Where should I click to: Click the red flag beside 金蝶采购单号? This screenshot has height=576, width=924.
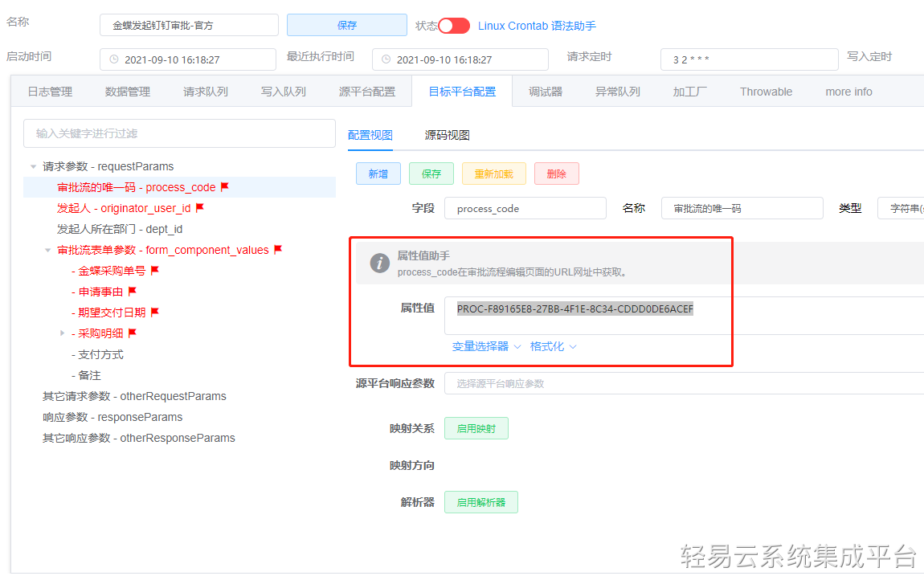[x=154, y=270]
